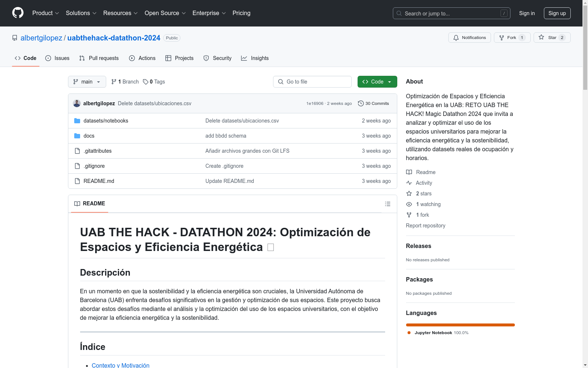Click the stars icon in About sidebar

point(409,194)
